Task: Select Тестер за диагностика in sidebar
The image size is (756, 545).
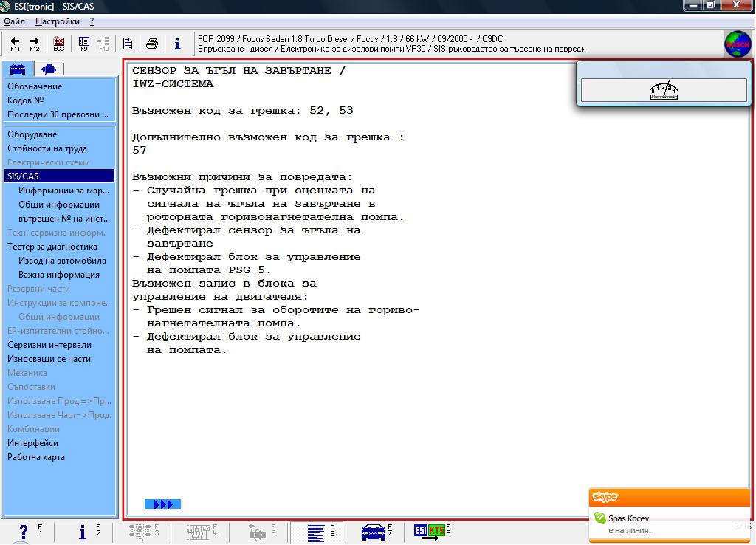Action: click(52, 246)
